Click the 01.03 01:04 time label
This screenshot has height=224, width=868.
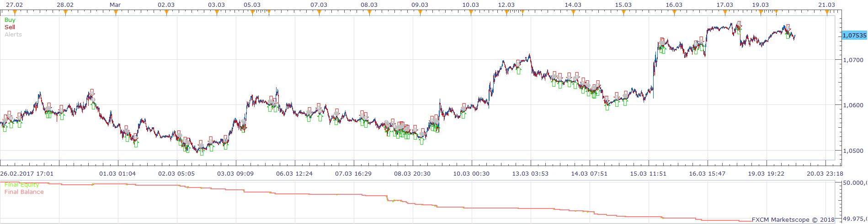[x=117, y=173]
